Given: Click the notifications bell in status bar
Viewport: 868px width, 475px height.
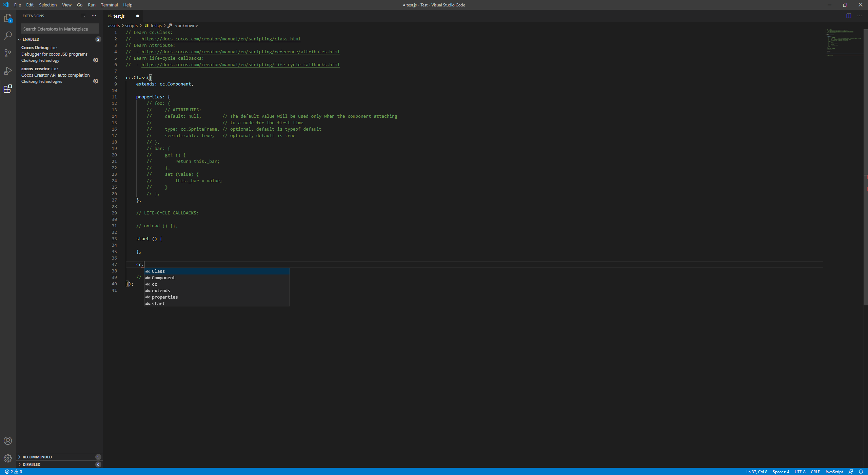Looking at the screenshot, I should (x=861, y=472).
